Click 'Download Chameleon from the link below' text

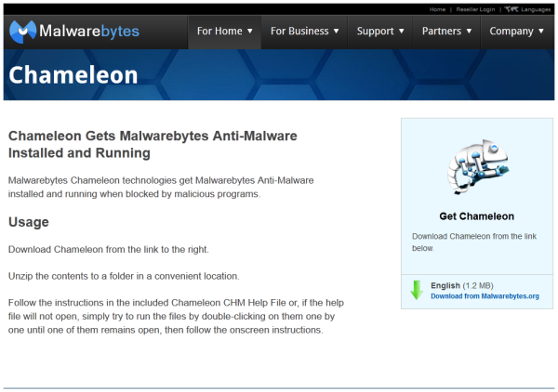click(x=474, y=242)
